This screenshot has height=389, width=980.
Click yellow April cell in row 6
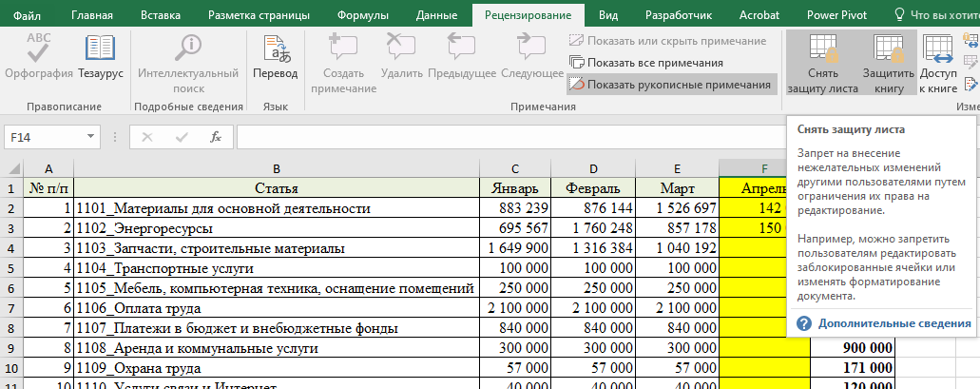point(753,288)
